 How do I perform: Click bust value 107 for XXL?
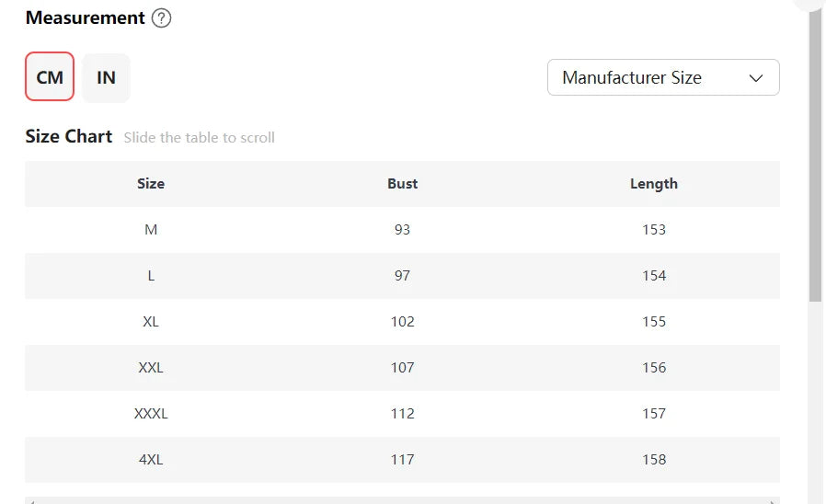point(402,368)
